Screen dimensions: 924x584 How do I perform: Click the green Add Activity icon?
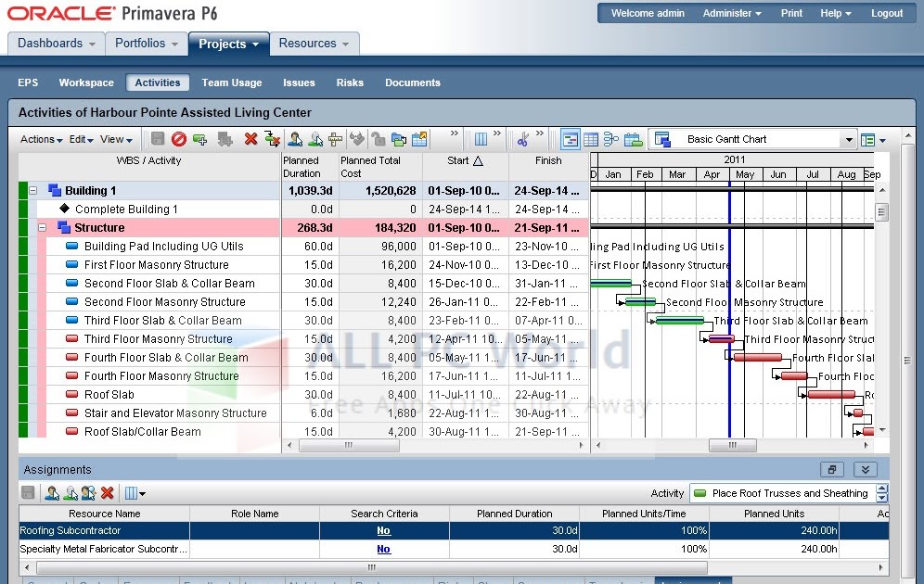coord(200,140)
